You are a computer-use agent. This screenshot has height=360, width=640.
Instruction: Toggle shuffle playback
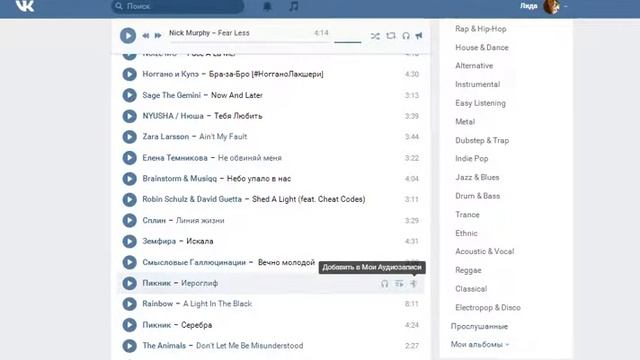[375, 36]
